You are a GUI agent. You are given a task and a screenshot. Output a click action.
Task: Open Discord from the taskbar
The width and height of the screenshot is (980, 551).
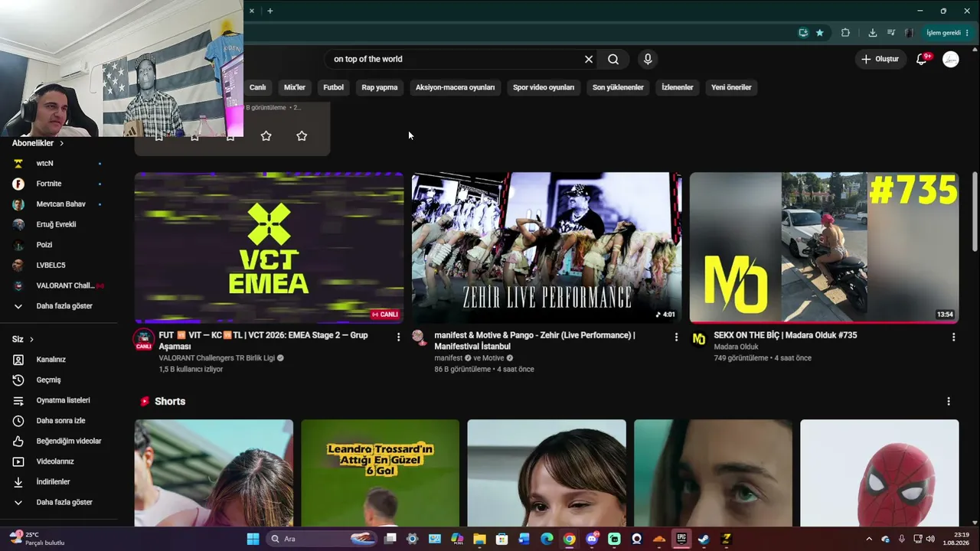click(592, 539)
